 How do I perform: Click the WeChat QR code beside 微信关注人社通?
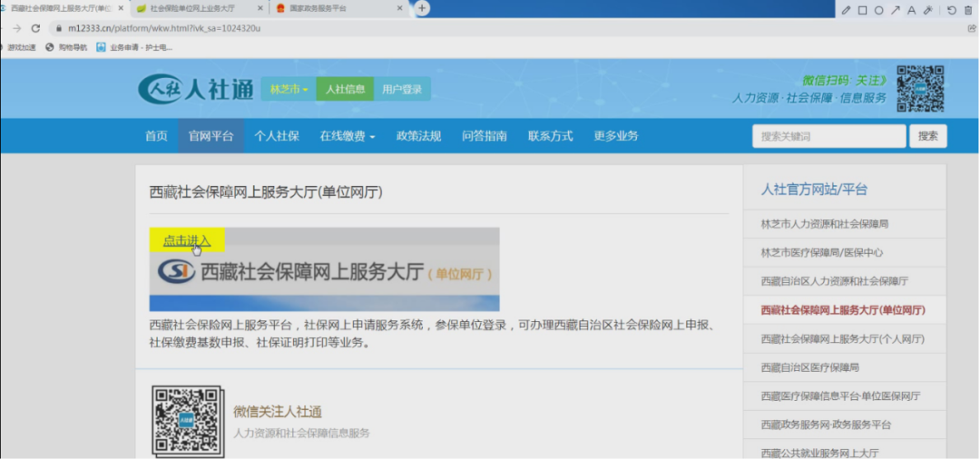point(188,422)
